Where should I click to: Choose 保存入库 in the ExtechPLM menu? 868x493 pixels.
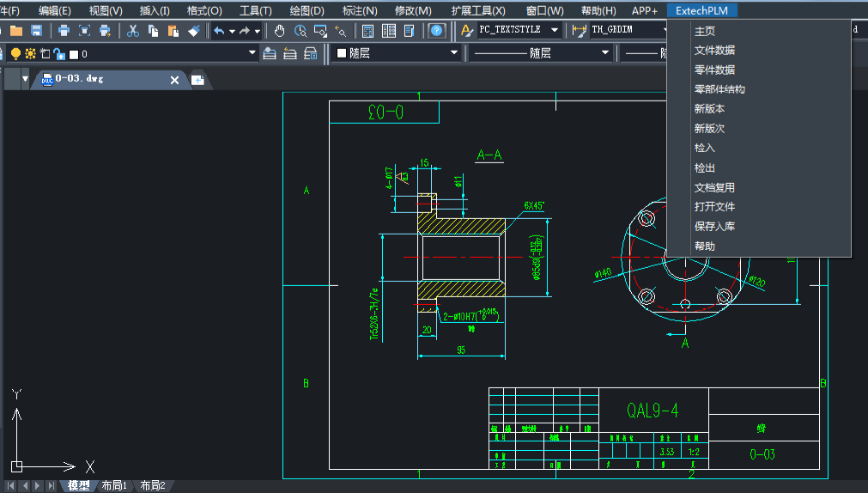tap(714, 227)
